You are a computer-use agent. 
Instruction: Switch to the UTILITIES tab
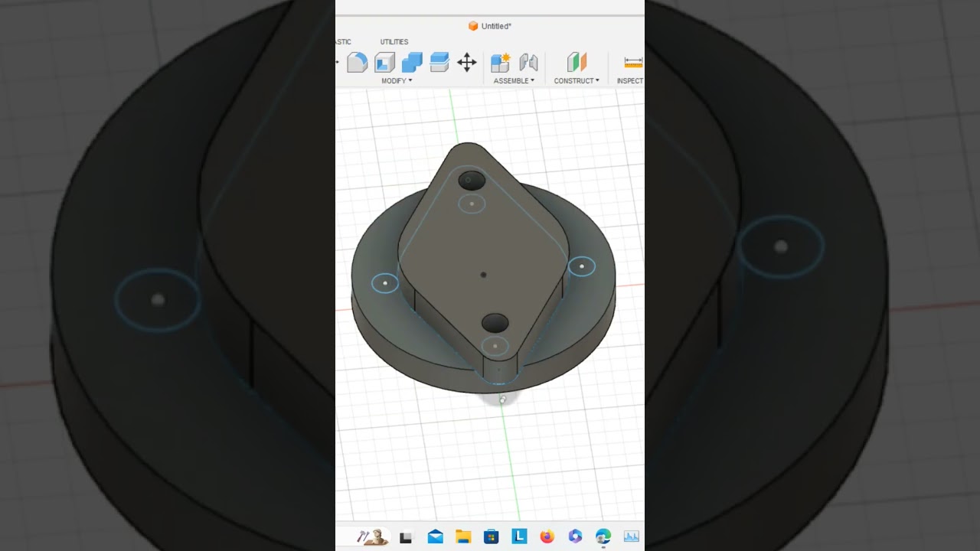(394, 41)
